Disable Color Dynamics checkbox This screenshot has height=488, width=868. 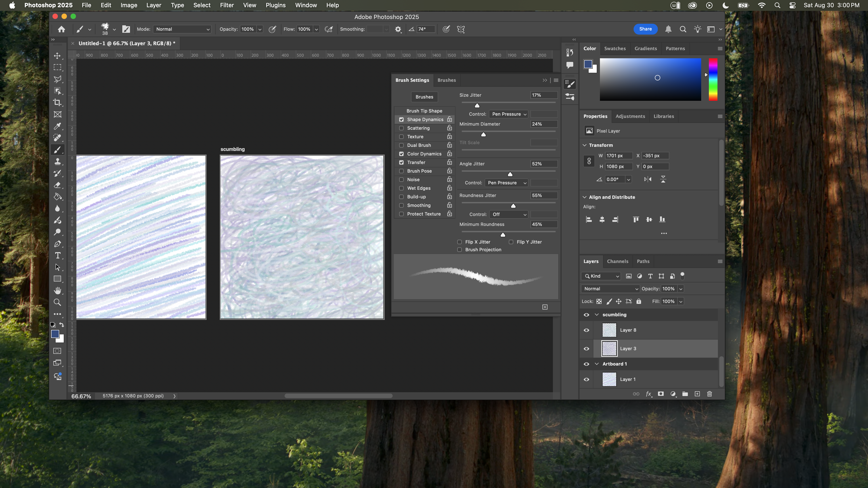401,154
